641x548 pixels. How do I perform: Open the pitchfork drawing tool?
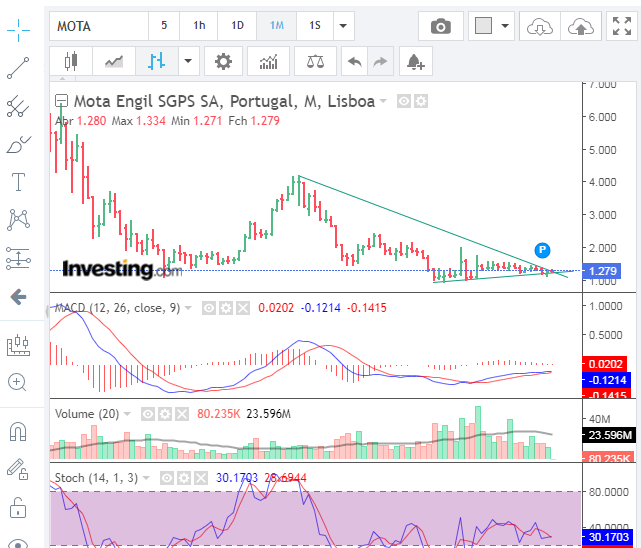click(x=18, y=106)
